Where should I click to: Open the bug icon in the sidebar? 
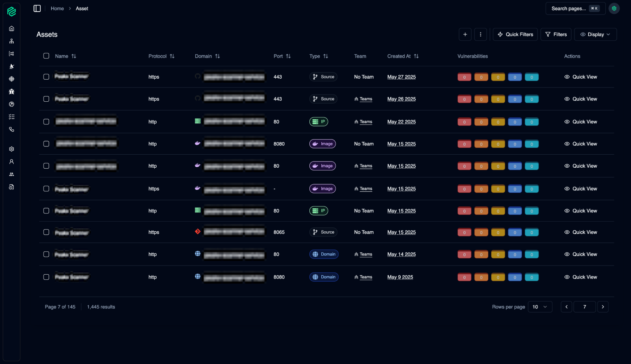tap(12, 92)
